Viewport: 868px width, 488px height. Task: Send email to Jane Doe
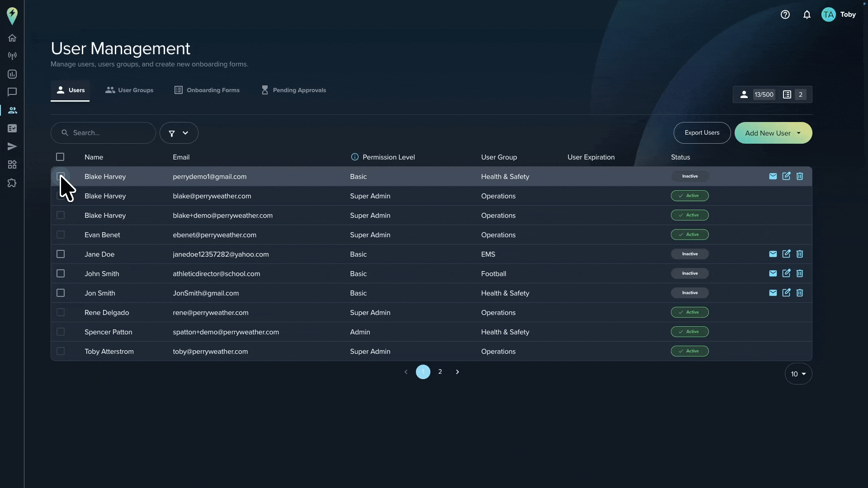[x=773, y=254]
